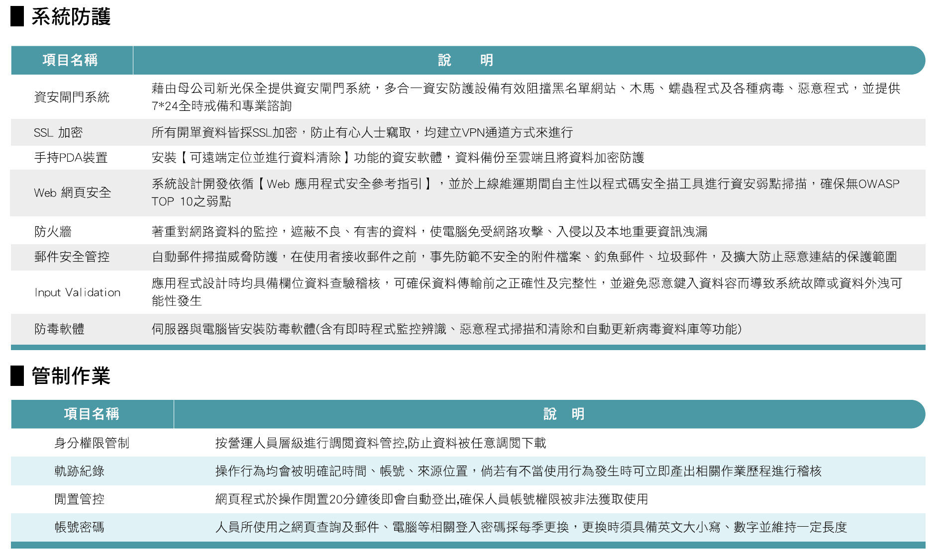Click the antivirus description starting 伺服器與電腦

pos(446,329)
